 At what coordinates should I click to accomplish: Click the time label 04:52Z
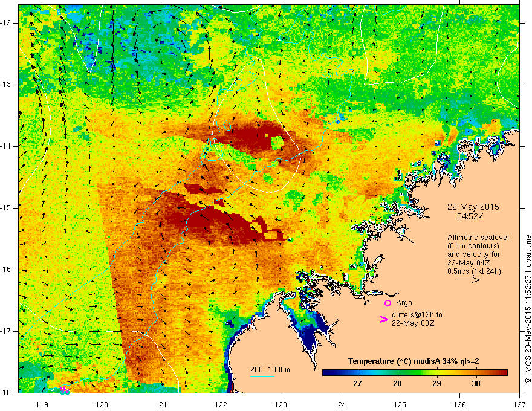470,217
